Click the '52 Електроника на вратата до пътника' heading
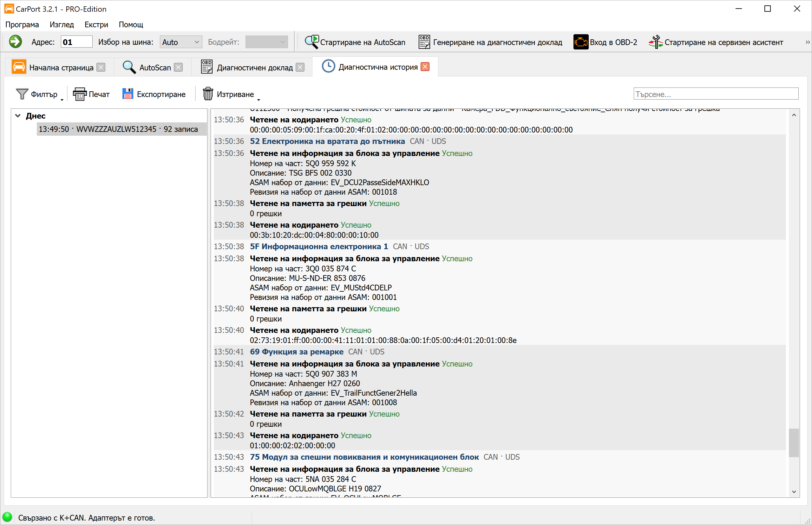 [327, 141]
